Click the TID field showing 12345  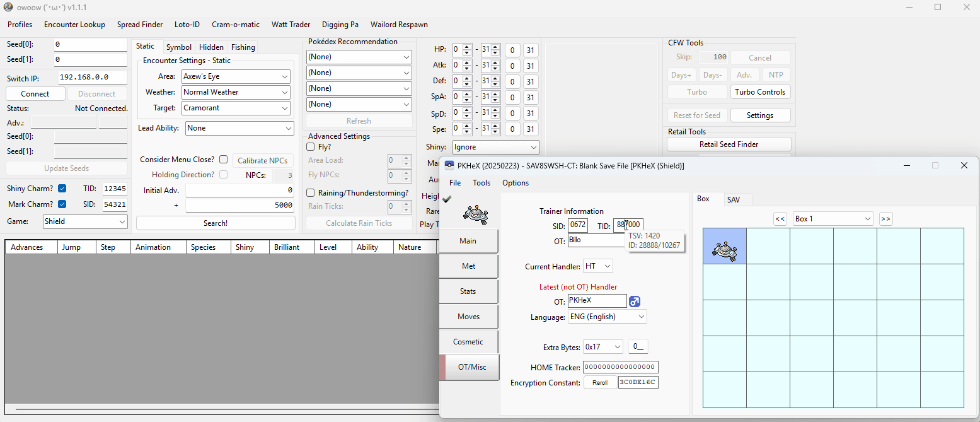(115, 189)
